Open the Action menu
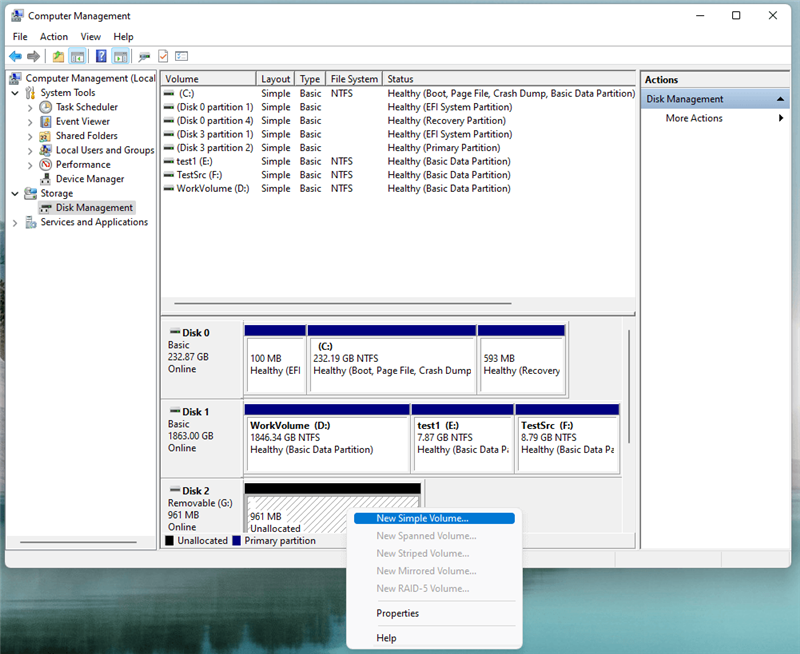The image size is (800, 654). (54, 36)
